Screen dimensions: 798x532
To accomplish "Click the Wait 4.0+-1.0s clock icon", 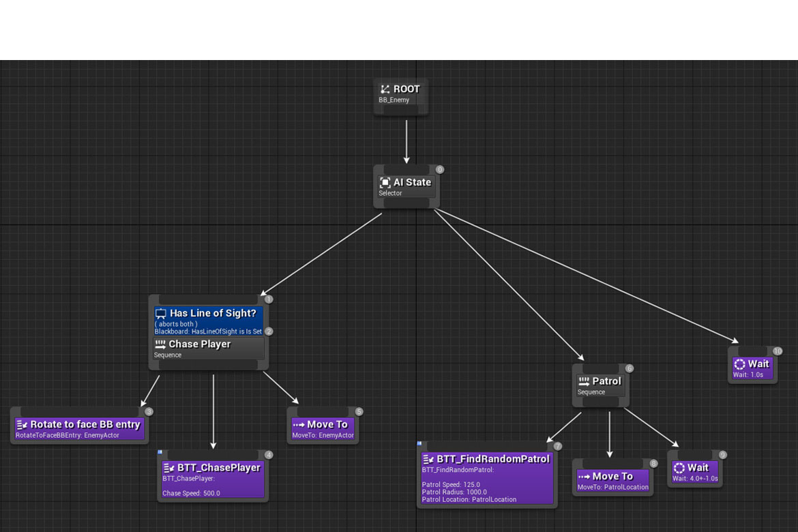I will coord(679,468).
